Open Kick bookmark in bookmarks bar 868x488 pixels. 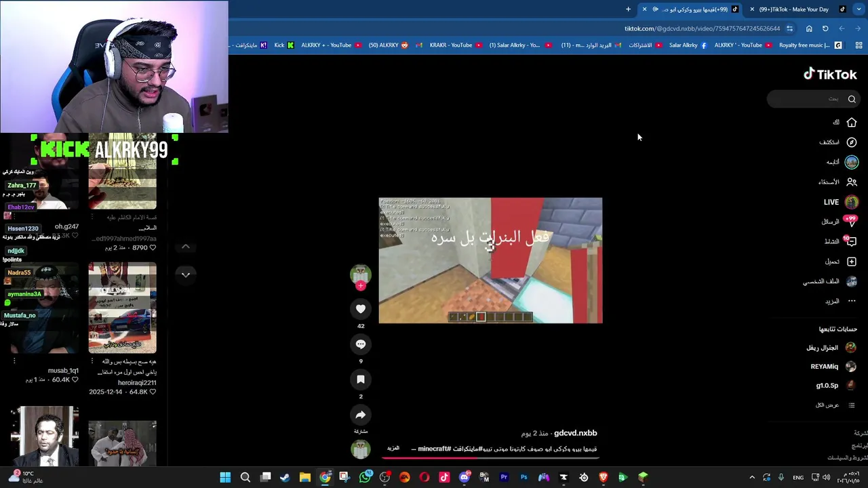click(283, 45)
